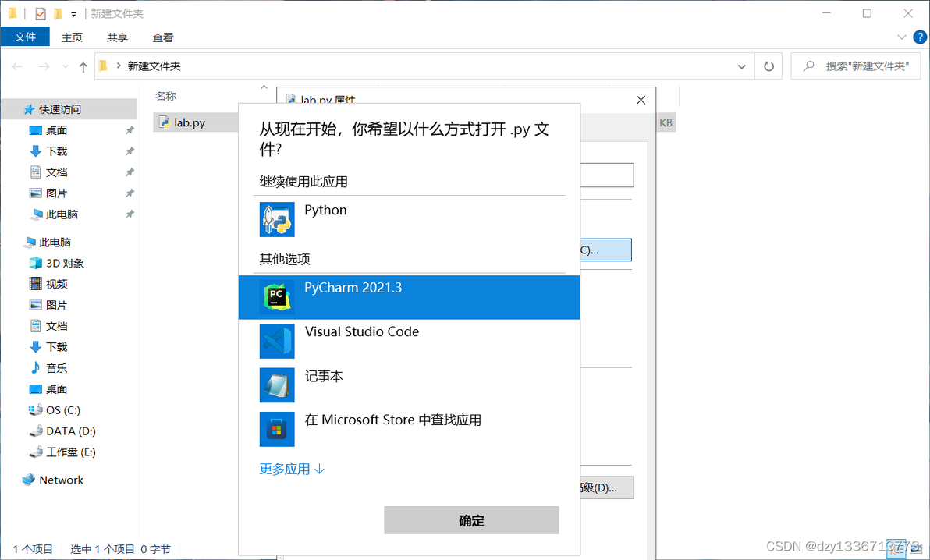930x560 pixels.
Task: Open quick access toolbar customize dropdown
Action: [73, 14]
